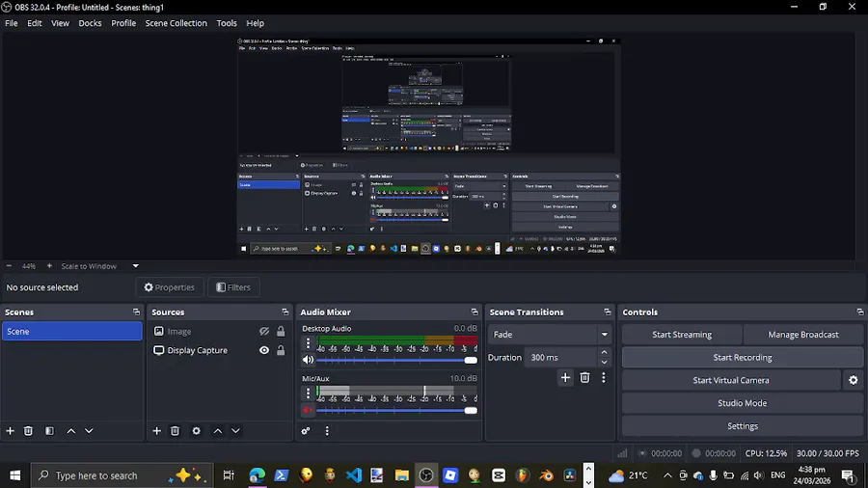Click Start Virtual Camera

tap(731, 380)
